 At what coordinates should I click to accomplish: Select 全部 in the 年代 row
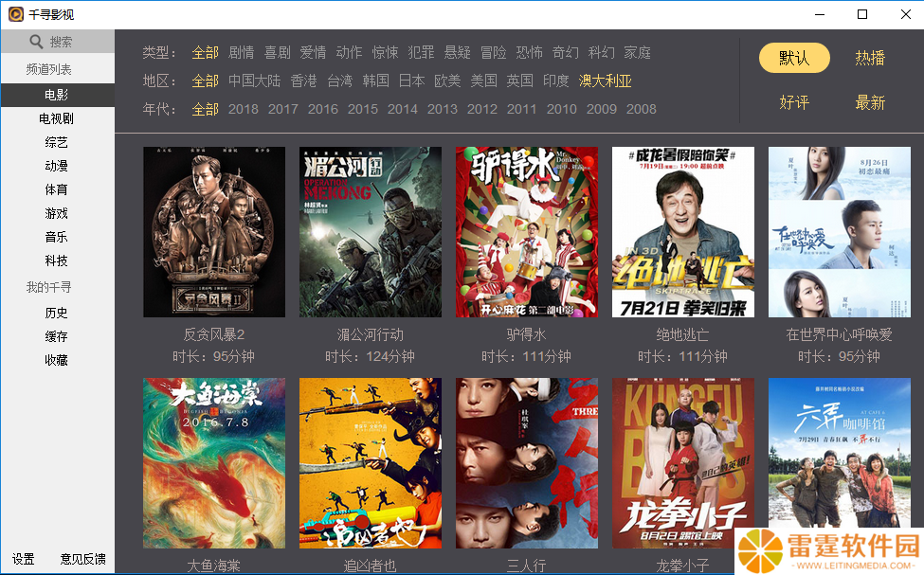tap(205, 109)
